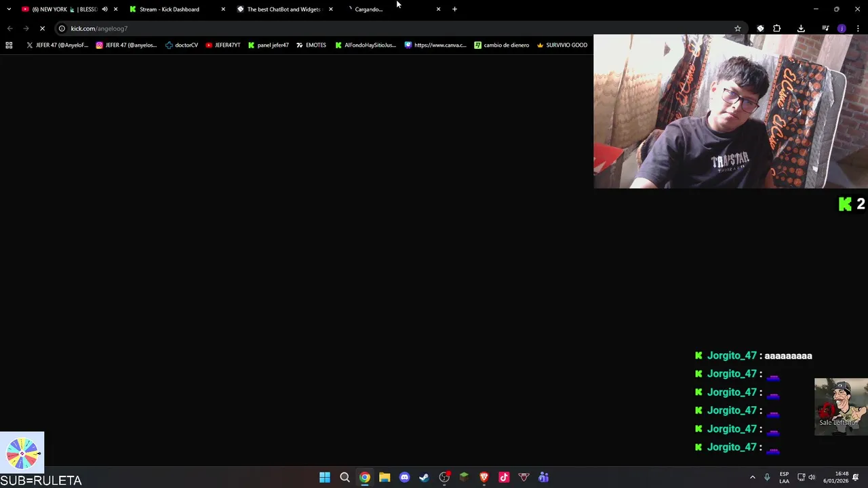This screenshot has height=488, width=868.
Task: Open Microsoft Teams from taskbar
Action: point(543,477)
